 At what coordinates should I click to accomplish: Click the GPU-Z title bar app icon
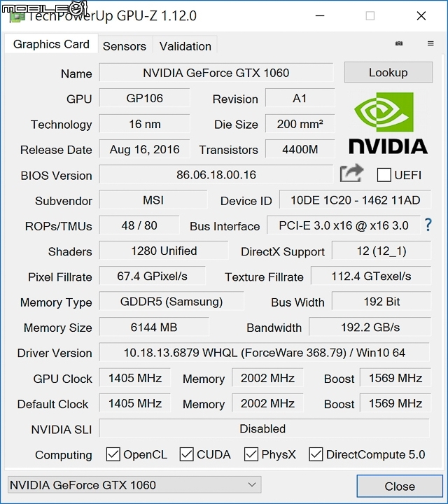pos(17,15)
